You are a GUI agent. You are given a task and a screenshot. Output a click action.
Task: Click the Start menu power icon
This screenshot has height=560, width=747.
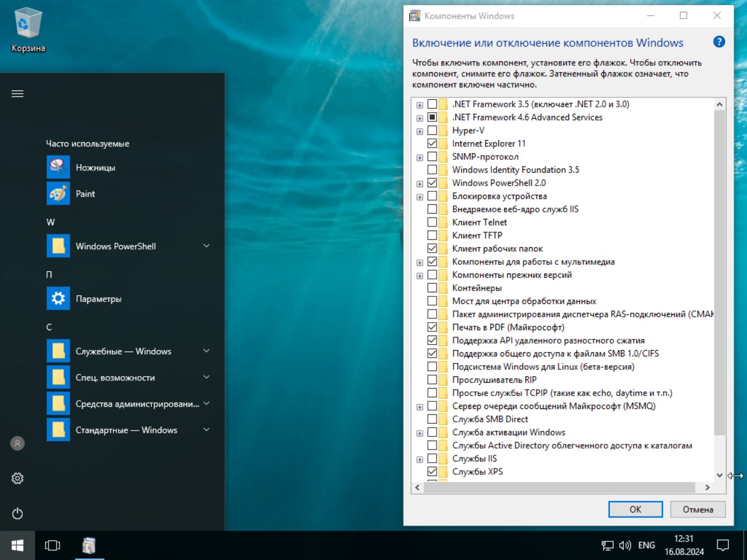(18, 513)
